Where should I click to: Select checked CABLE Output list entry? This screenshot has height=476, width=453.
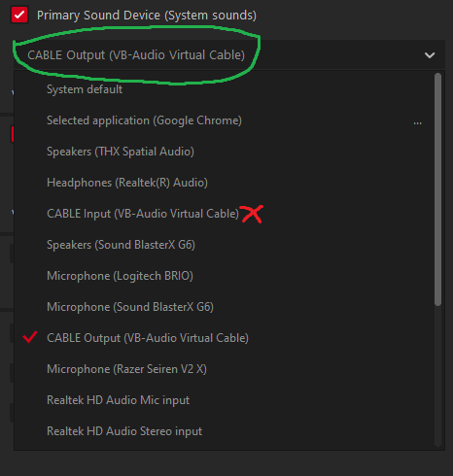coord(224,338)
